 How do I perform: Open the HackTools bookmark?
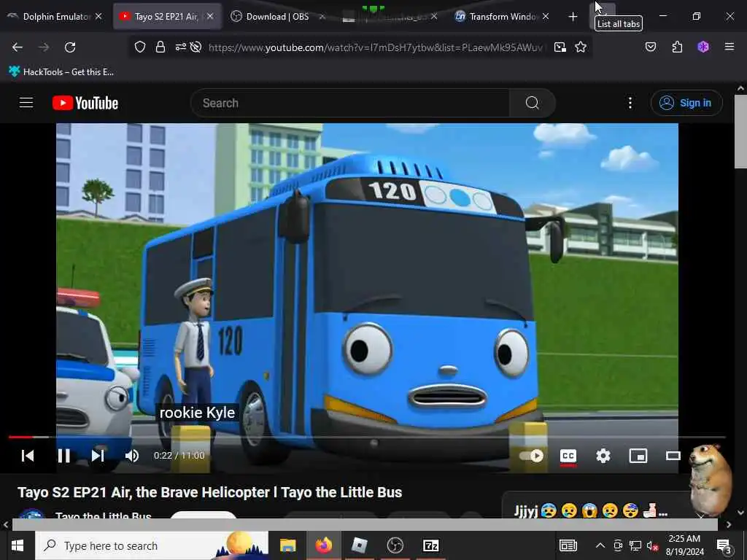tap(61, 72)
